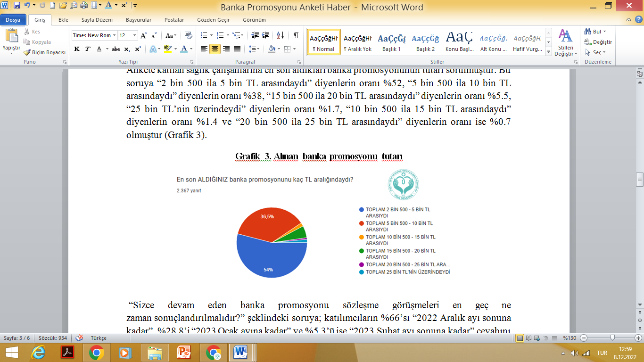This screenshot has height=362, width=644.
Task: Toggle strikethrough (abc) formatting
Action: (116, 49)
